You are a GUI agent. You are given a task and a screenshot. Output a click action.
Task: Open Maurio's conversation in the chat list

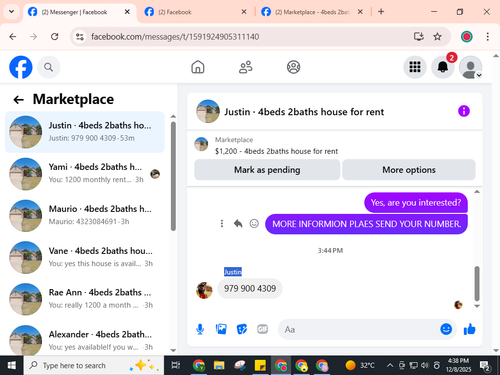[85, 215]
